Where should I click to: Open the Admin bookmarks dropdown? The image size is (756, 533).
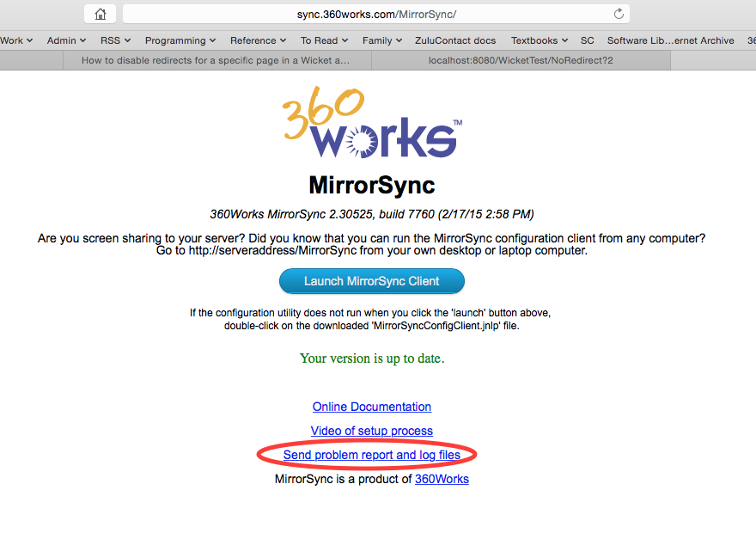click(x=66, y=40)
